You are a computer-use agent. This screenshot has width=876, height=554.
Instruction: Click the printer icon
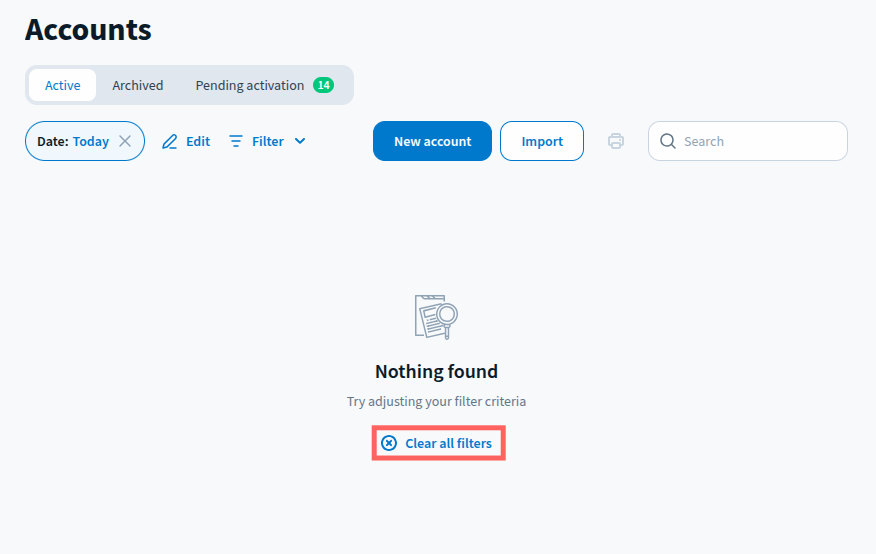click(616, 141)
